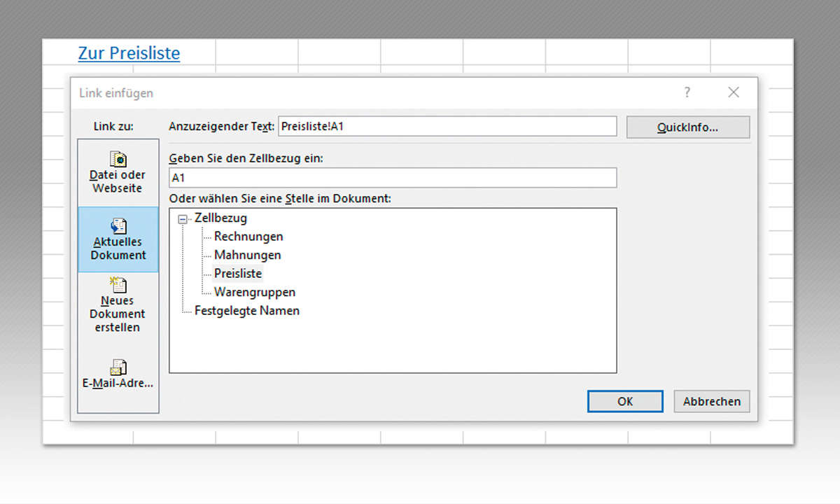Click the Datei oder Webseite label
Image resolution: width=840 pixels, height=504 pixels.
click(x=118, y=181)
